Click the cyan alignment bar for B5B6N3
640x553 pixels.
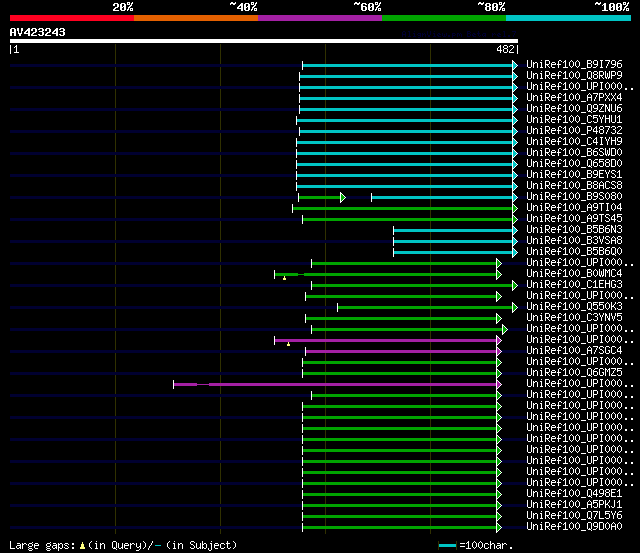(453, 231)
